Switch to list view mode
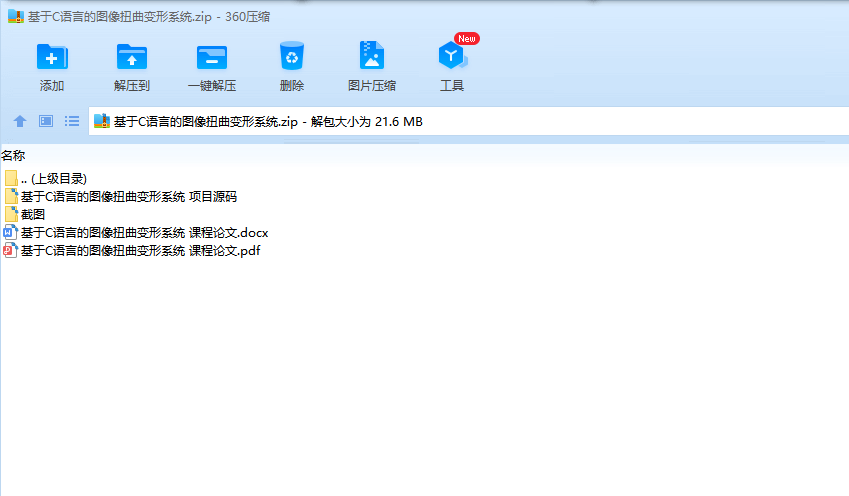Viewport: 849px width, 496px height. point(72,121)
